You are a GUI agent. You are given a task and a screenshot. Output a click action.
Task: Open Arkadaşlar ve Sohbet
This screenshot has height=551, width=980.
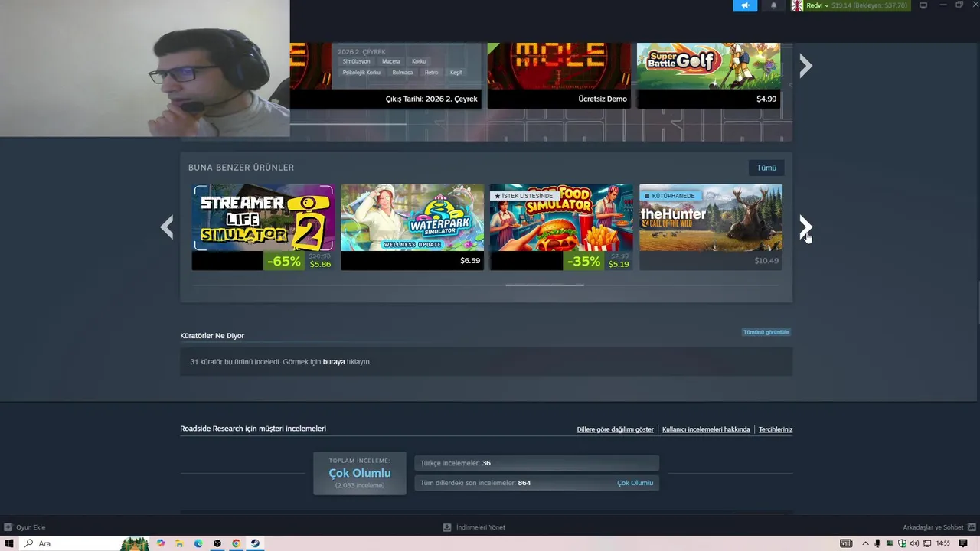tap(938, 527)
